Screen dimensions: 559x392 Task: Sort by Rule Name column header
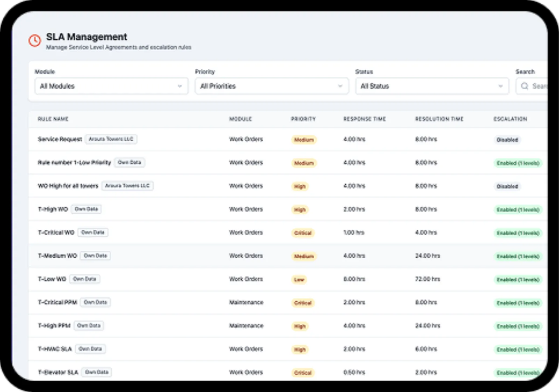click(53, 119)
